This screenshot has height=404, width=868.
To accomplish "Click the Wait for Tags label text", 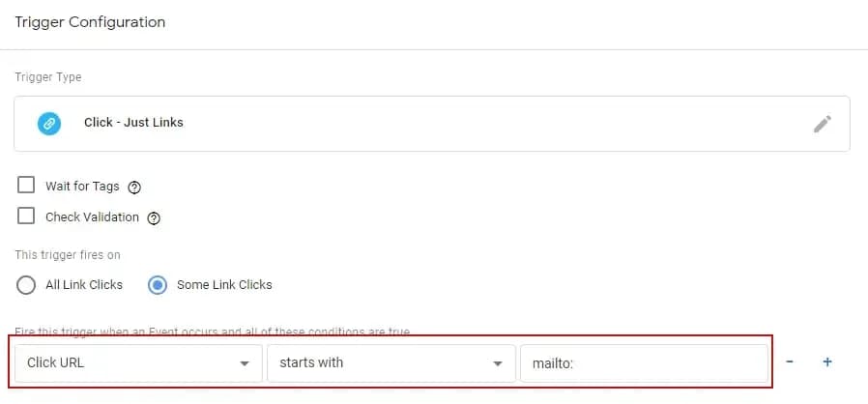I will tap(83, 187).
